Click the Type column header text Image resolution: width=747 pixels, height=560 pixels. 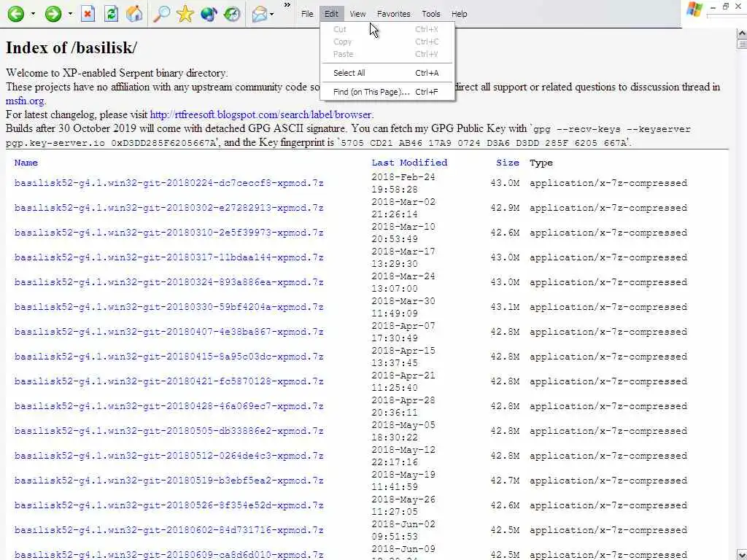click(x=541, y=163)
